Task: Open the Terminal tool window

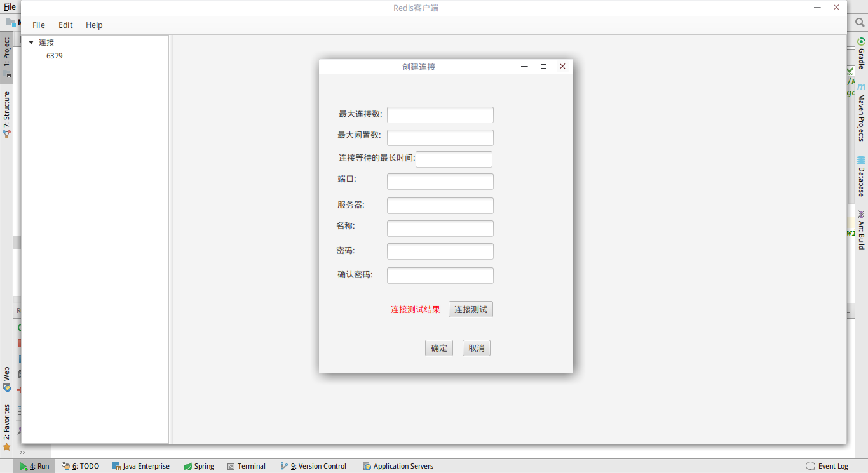Action: (x=247, y=466)
